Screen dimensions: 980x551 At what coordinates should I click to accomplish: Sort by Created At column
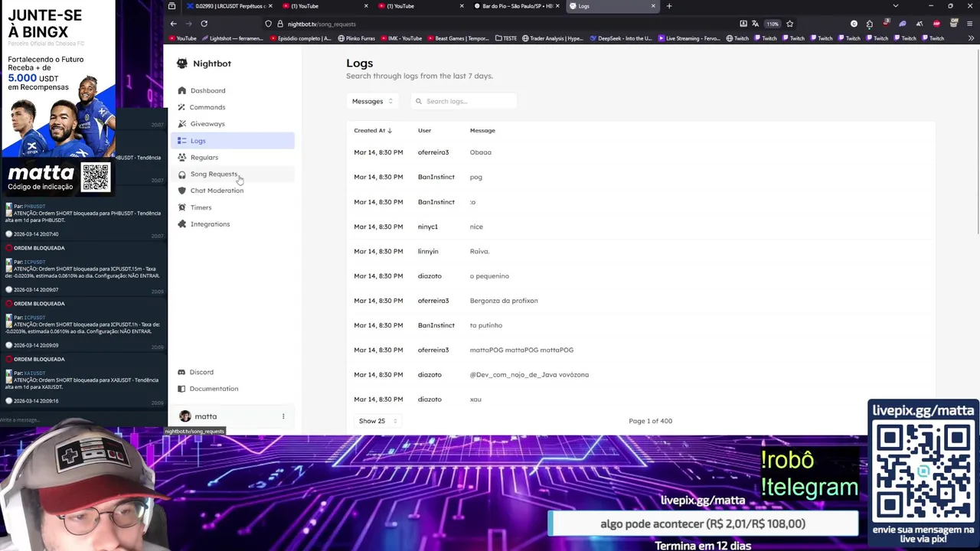373,131
